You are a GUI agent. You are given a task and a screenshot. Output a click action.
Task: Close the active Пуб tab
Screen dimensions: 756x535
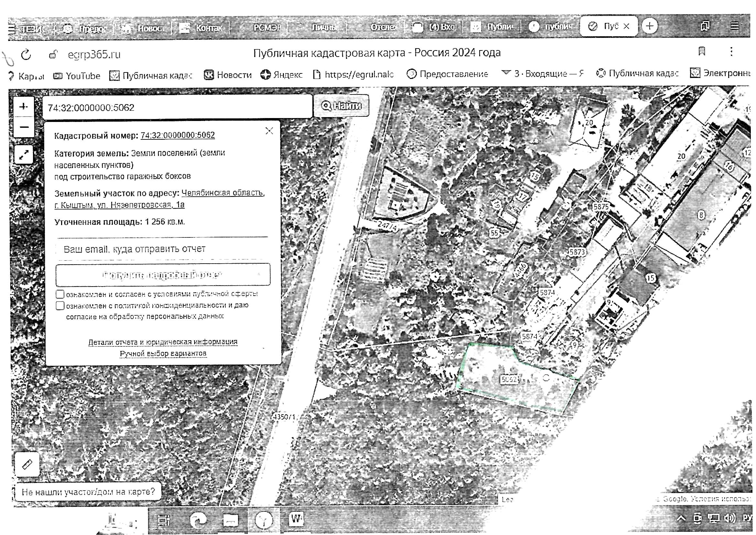[x=626, y=26]
